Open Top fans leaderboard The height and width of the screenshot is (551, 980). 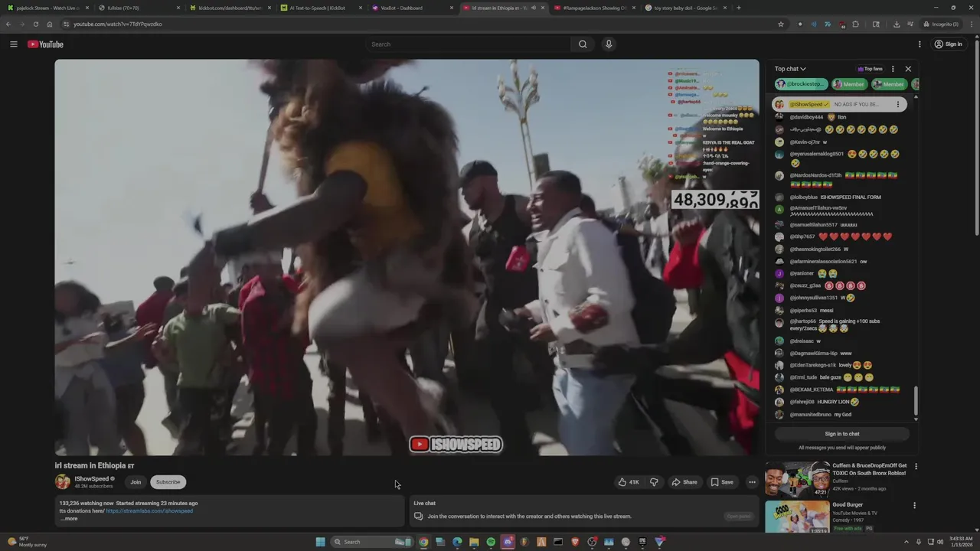coord(870,69)
